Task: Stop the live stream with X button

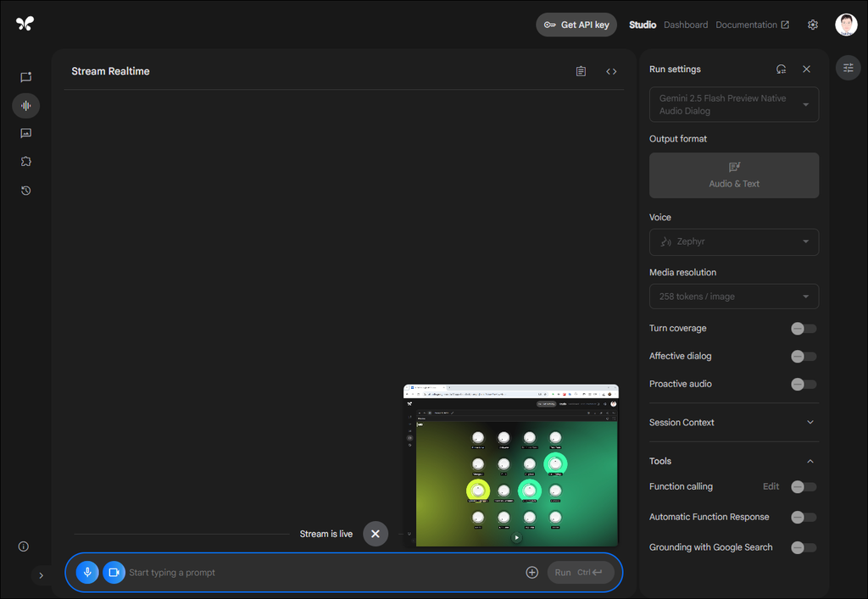Action: pos(376,534)
